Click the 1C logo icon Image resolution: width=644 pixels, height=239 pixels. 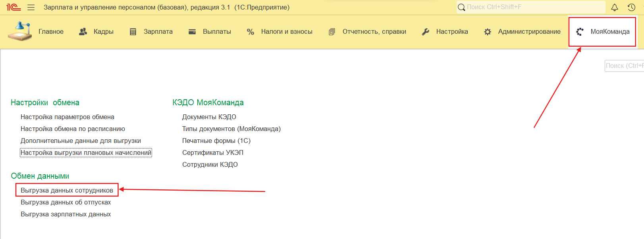click(x=13, y=7)
